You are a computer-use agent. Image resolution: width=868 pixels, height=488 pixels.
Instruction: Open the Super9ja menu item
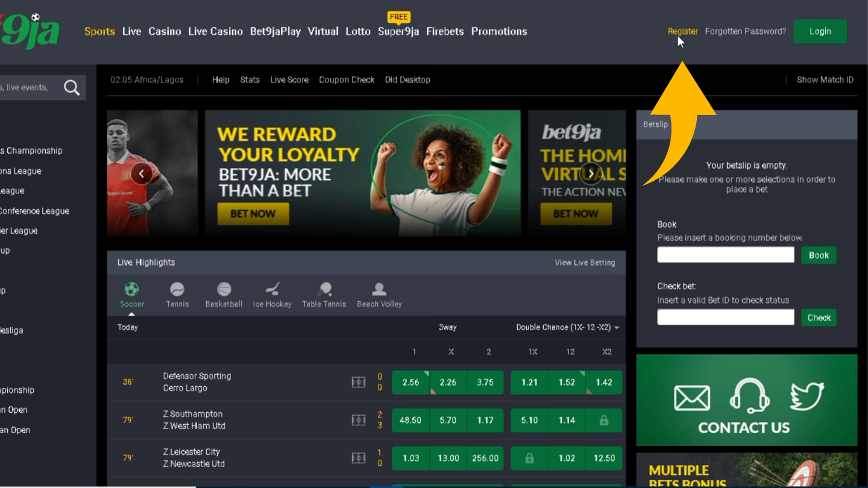[398, 31]
